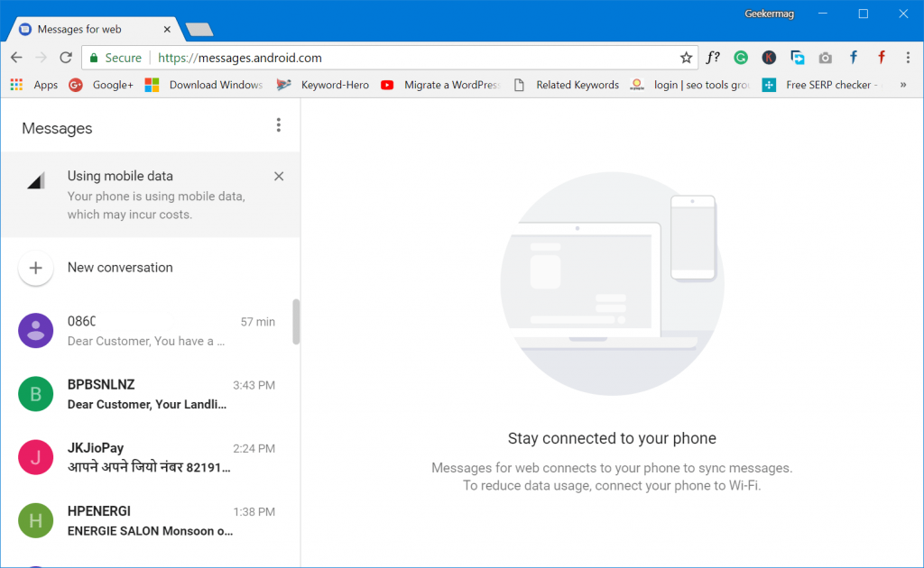Screen dimensions: 924x568
Task: Close the Messages for web tab
Action: (x=167, y=29)
